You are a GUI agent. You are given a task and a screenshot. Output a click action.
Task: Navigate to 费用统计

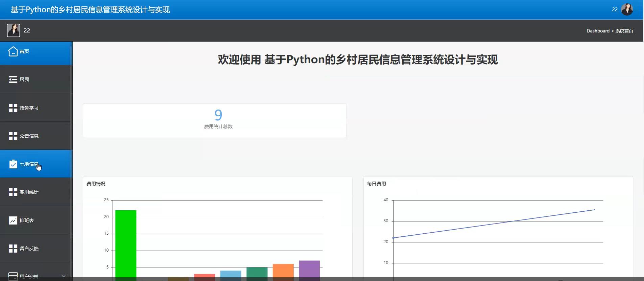[36, 192]
